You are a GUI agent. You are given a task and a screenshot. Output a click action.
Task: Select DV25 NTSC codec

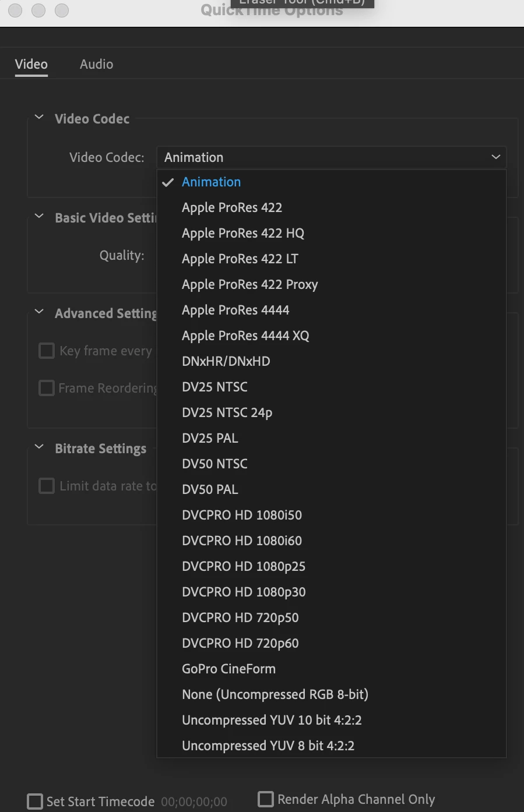(331, 387)
